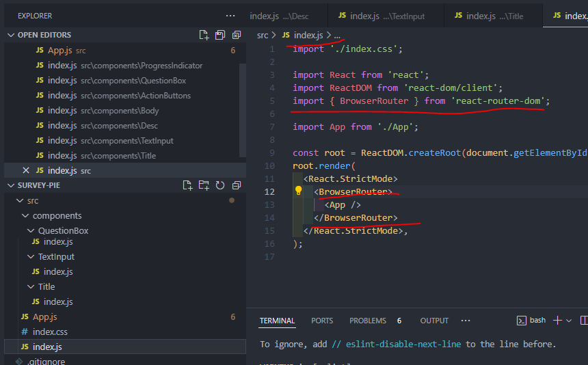Open terminal launch profile dropdown arrow

pos(569,321)
